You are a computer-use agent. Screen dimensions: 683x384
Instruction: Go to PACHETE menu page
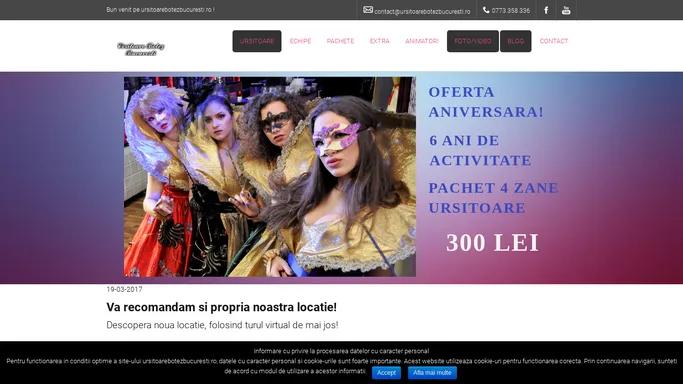tap(340, 41)
